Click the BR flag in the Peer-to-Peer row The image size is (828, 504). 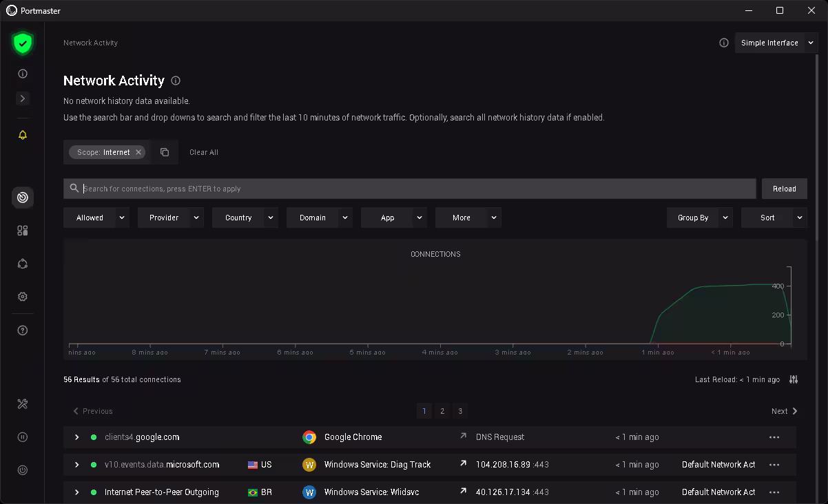(x=253, y=492)
